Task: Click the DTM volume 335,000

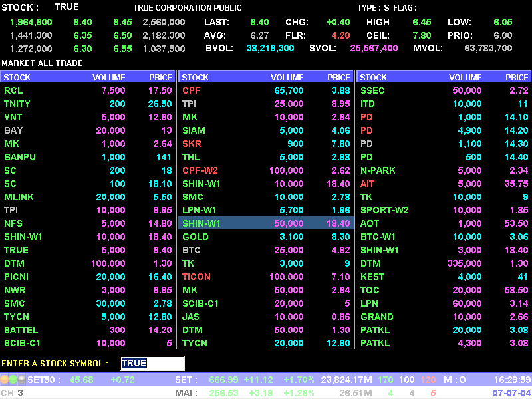Action: coord(464,263)
